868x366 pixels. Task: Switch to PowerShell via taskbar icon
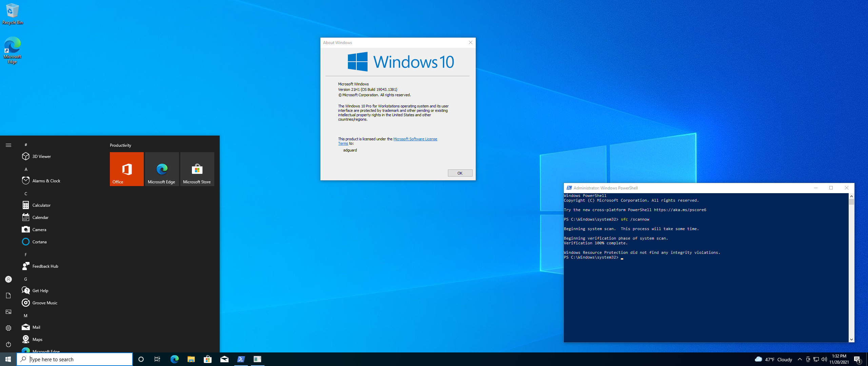click(x=241, y=359)
